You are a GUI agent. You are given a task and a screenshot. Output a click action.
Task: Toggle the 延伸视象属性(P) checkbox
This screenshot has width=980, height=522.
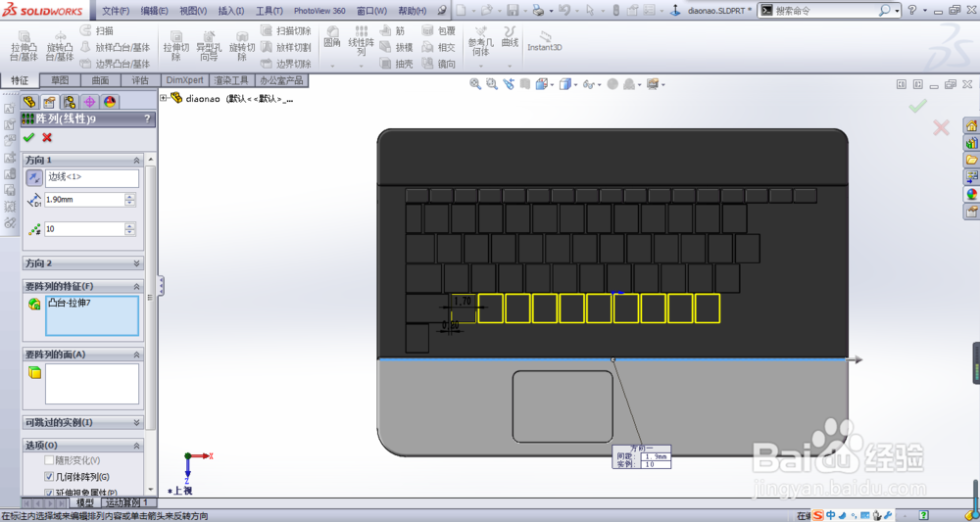tap(49, 492)
